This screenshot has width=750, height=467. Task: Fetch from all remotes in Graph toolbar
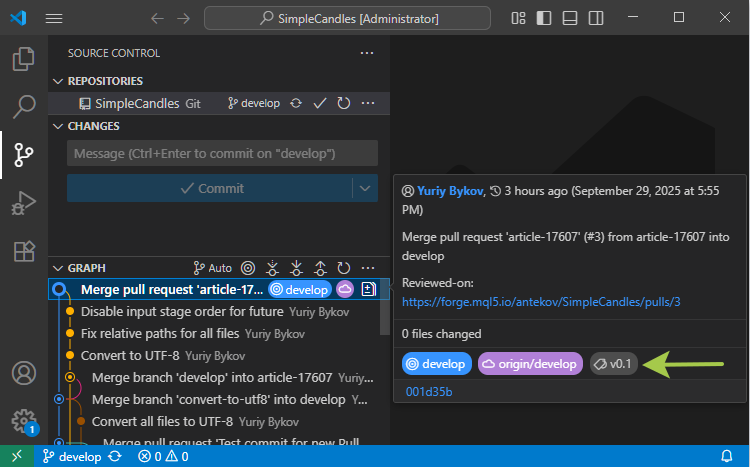272,268
